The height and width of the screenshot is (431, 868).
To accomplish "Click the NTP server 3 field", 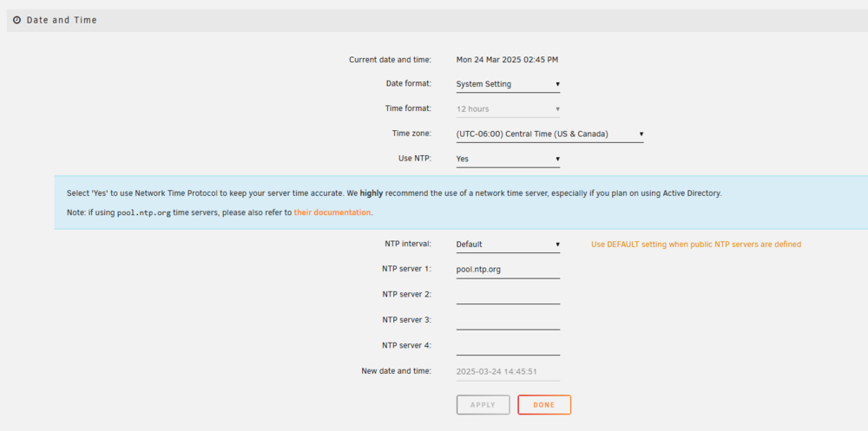I will (x=508, y=320).
